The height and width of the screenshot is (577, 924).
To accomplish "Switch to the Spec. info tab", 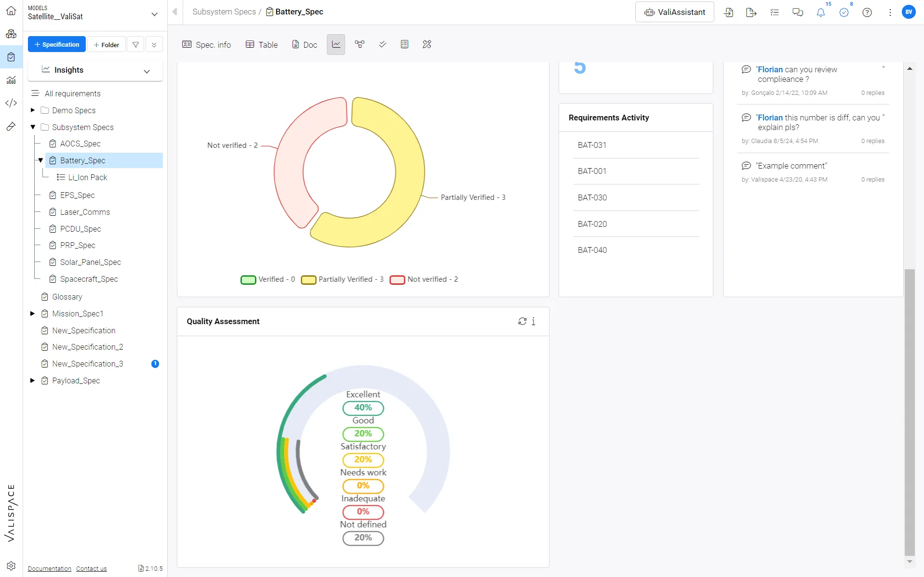I will click(207, 45).
